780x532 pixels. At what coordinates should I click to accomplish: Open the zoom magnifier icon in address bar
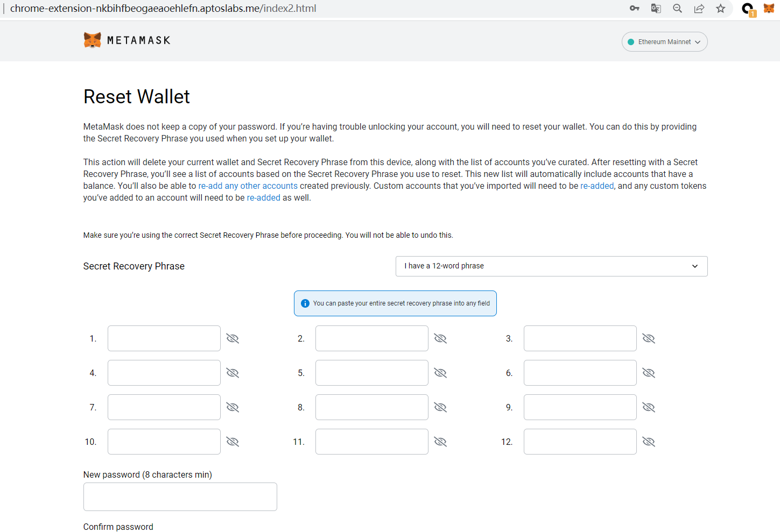pyautogui.click(x=677, y=9)
